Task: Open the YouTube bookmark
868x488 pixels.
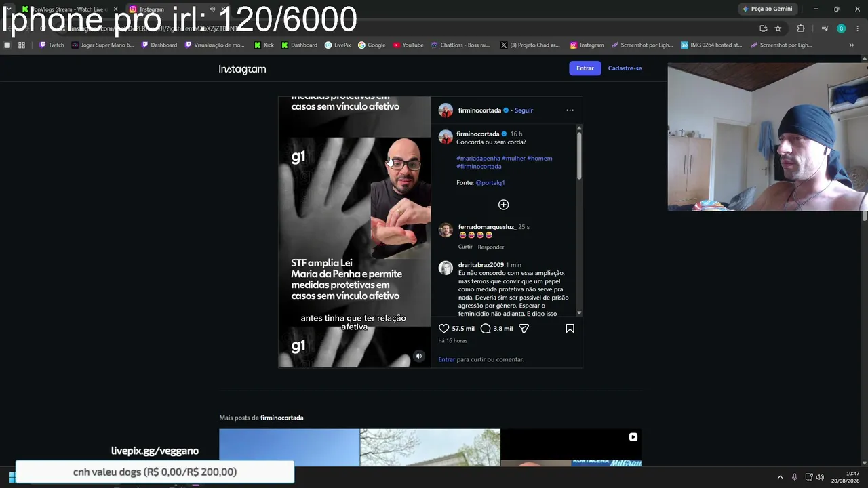Action: pyautogui.click(x=408, y=45)
